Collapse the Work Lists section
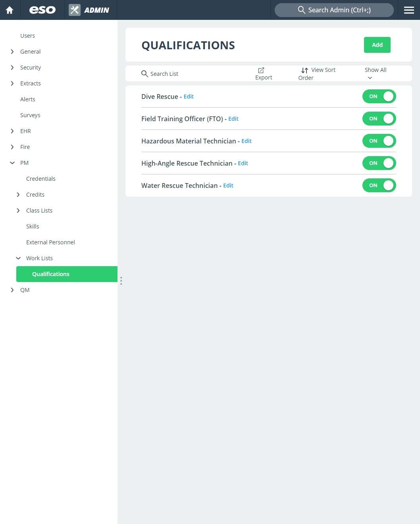420x524 pixels. click(18, 258)
